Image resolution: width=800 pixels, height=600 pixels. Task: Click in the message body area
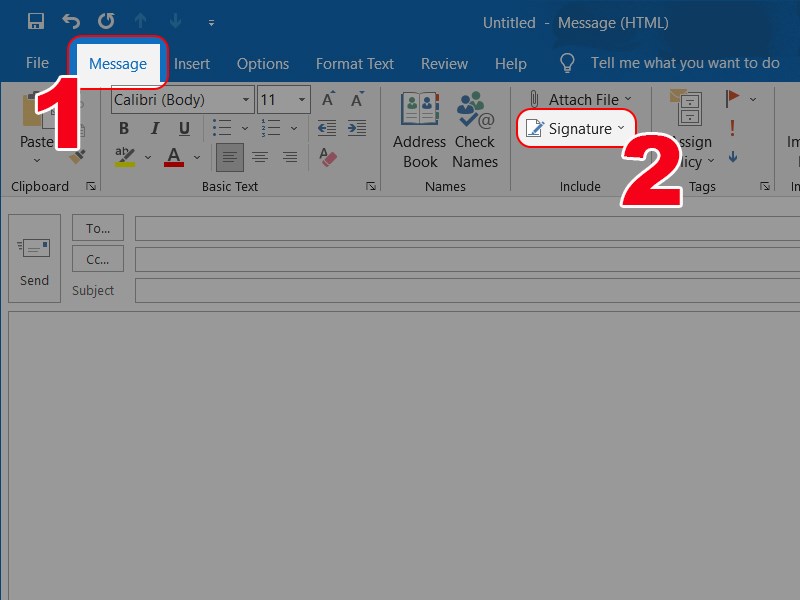[x=404, y=454]
